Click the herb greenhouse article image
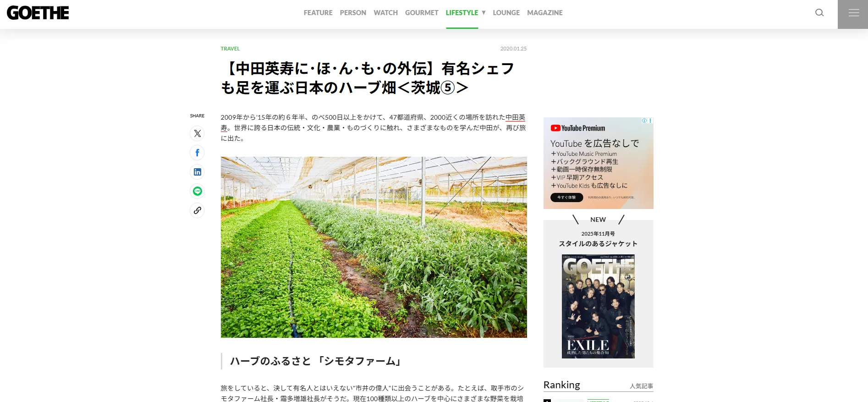This screenshot has height=402, width=868. click(374, 247)
